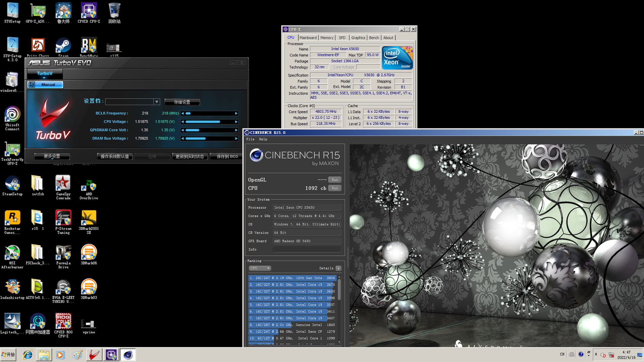
Task: Select the 回收站 recycle bin icon
Action: point(114,13)
